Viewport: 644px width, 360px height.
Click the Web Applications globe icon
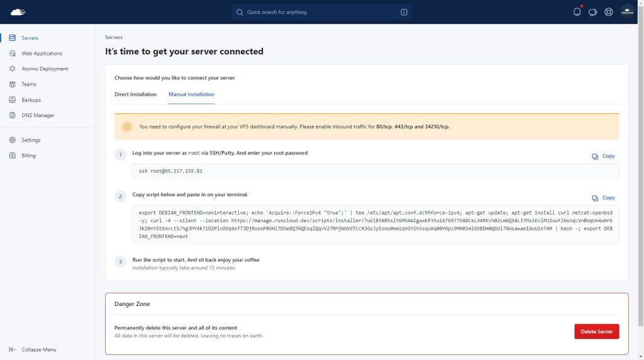(13, 53)
